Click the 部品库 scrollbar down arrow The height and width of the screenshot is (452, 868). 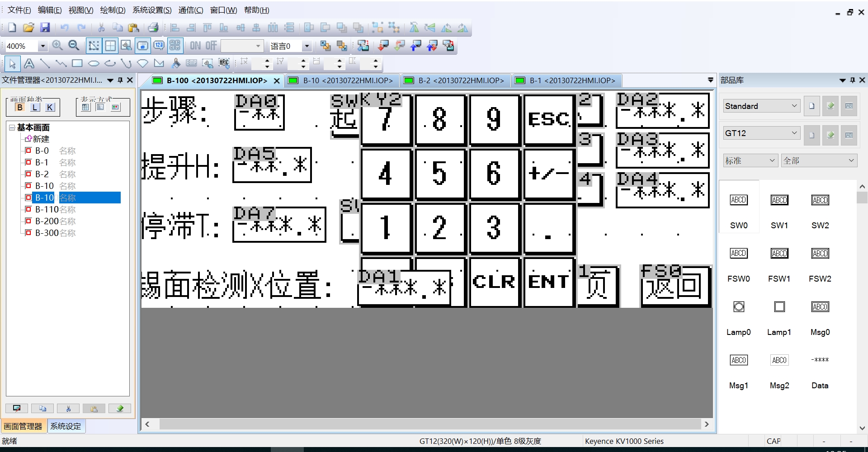pyautogui.click(x=862, y=428)
